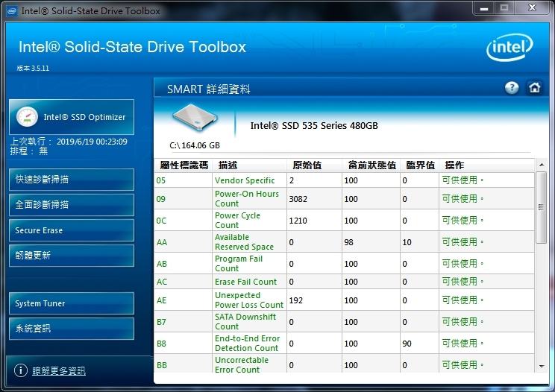
Task: Select Uncorrectable Error Count row
Action: [x=344, y=364]
